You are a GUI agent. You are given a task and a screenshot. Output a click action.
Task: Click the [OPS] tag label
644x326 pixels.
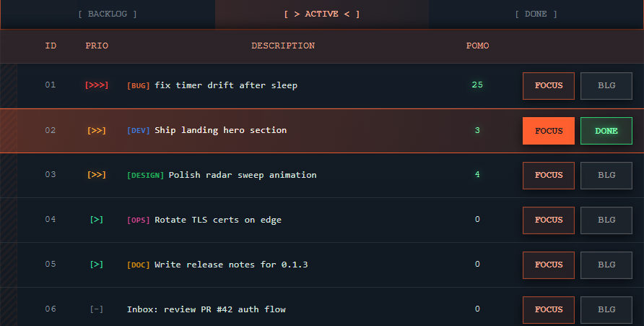click(x=139, y=220)
